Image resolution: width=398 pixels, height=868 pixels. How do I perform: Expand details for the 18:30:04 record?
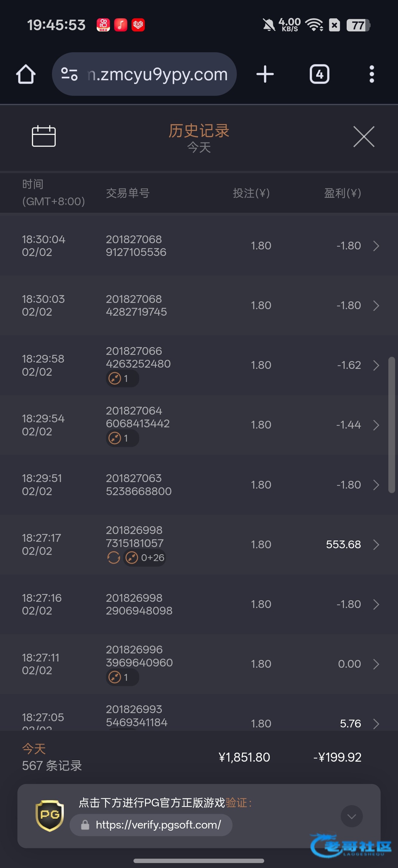[376, 246]
